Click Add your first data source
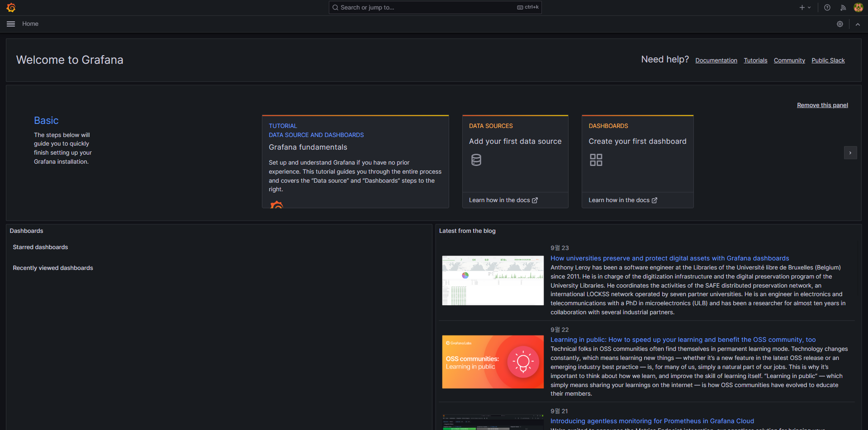 click(515, 142)
